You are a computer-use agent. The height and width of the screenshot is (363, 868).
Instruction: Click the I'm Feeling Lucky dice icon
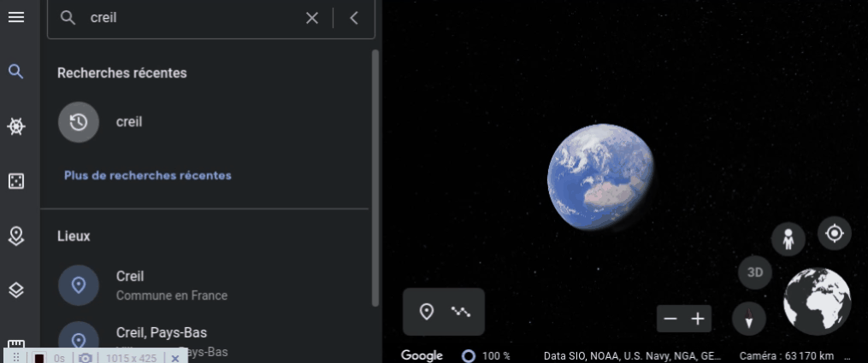pyautogui.click(x=16, y=181)
